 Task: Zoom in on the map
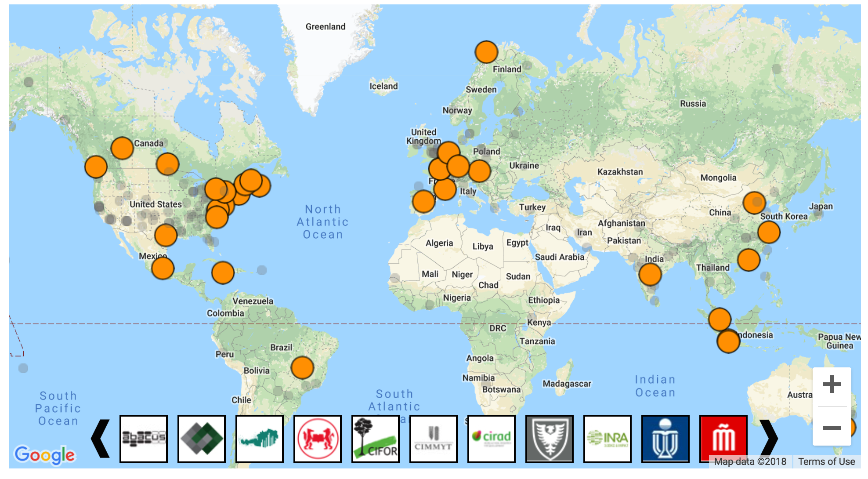pos(832,385)
